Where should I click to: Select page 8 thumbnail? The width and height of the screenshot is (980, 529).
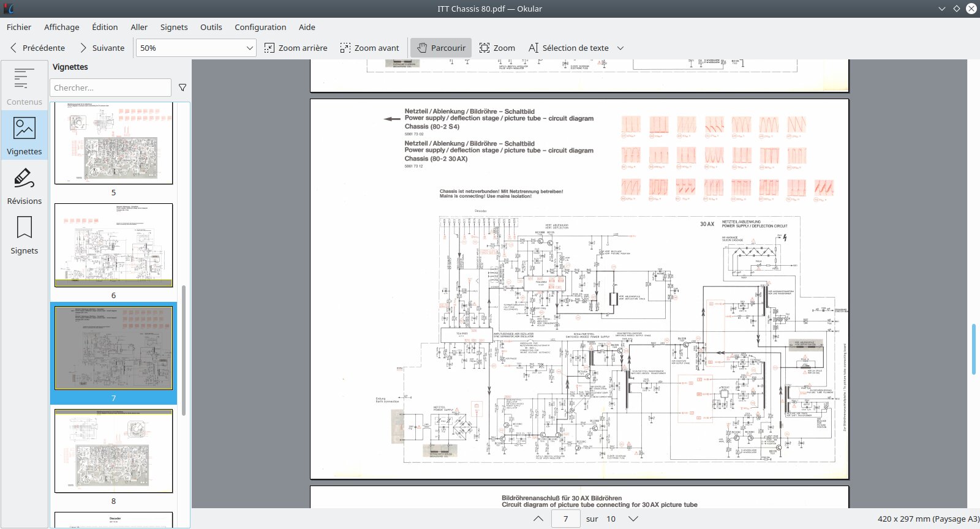point(113,451)
